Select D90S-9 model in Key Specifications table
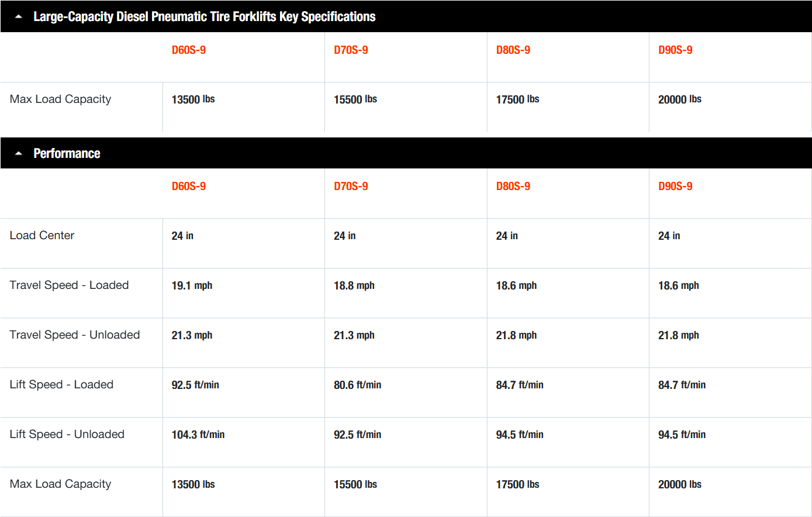The width and height of the screenshot is (812, 517). [675, 50]
